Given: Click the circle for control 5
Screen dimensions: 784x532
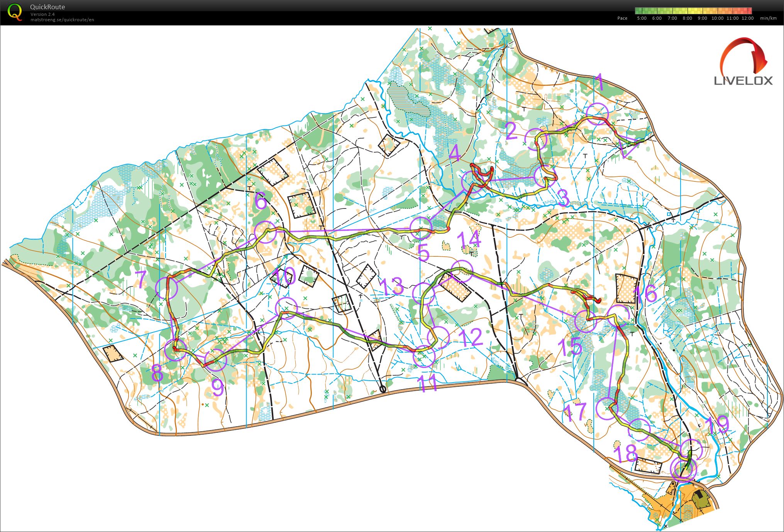Looking at the screenshot, I should click(421, 228).
